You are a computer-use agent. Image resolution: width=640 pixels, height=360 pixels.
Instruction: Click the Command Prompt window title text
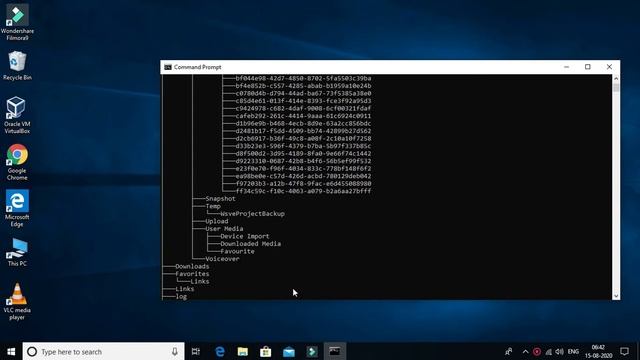tap(198, 67)
